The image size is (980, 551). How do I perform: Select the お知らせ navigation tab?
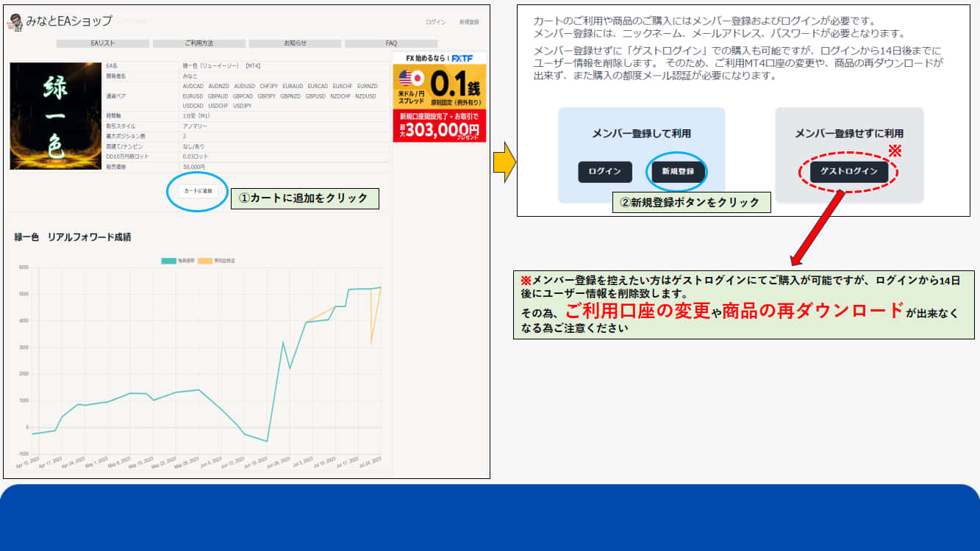coord(295,43)
